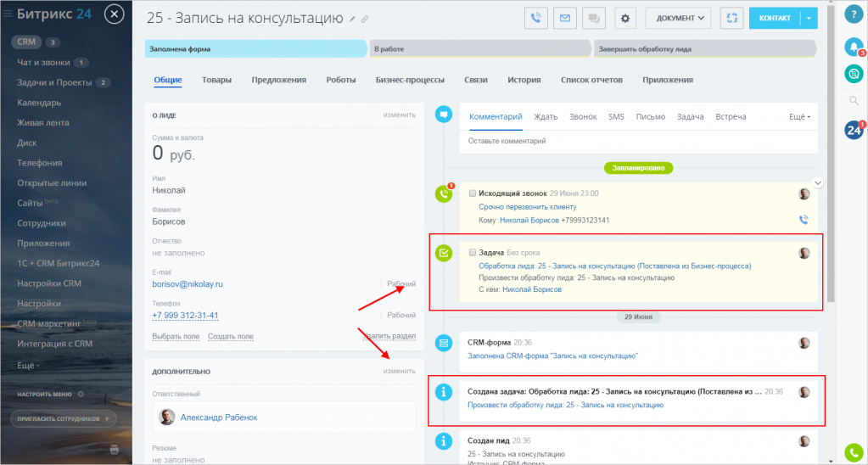Check the Задача completion checkbox
This screenshot has height=465, width=868.
473,253
